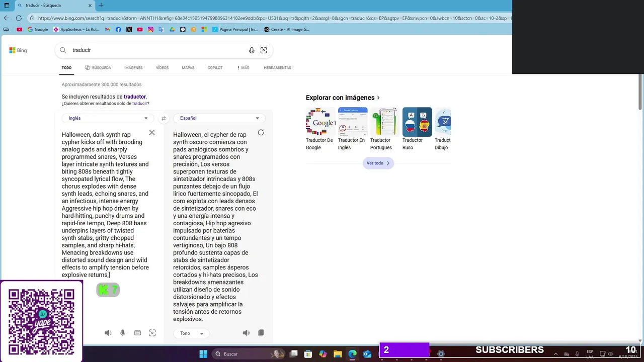
Task: Show results only for traducir link
Action: 140,104
